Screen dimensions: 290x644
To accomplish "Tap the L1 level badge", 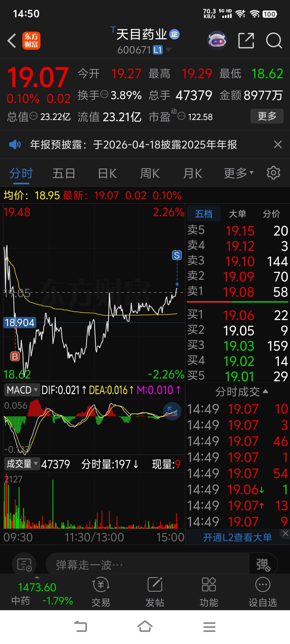I will (x=158, y=50).
